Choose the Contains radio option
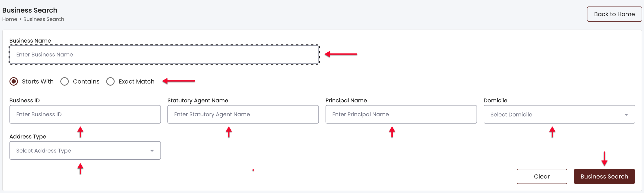This screenshot has height=193, width=644. (65, 82)
